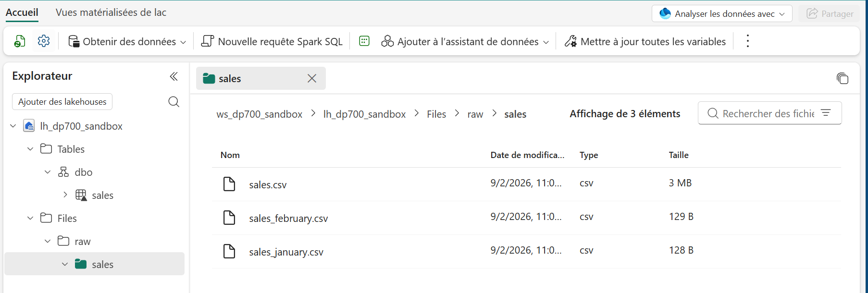Click the Spark SQL query icon
Screen dimensions: 868x293
click(x=208, y=41)
